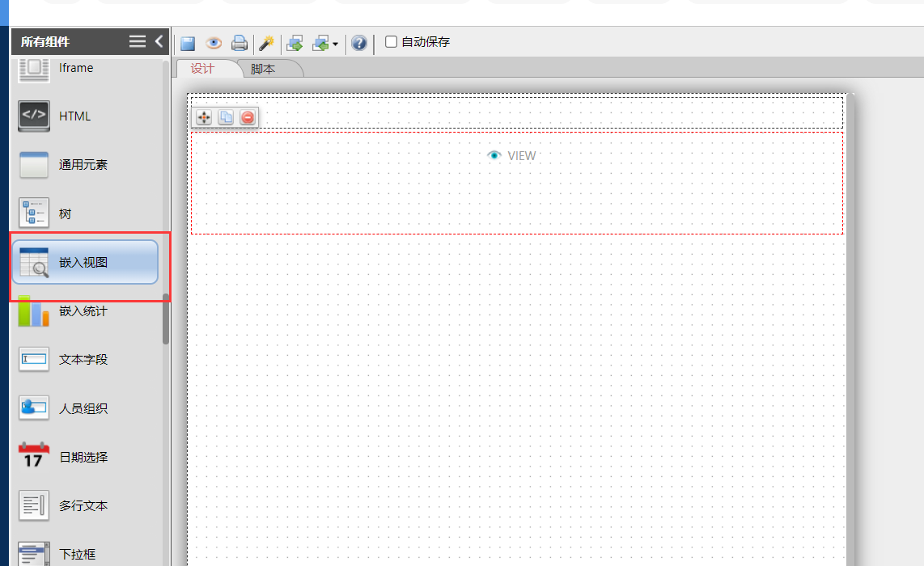924x566 pixels.
Task: Select the 文本字段 component
Action: click(86, 359)
